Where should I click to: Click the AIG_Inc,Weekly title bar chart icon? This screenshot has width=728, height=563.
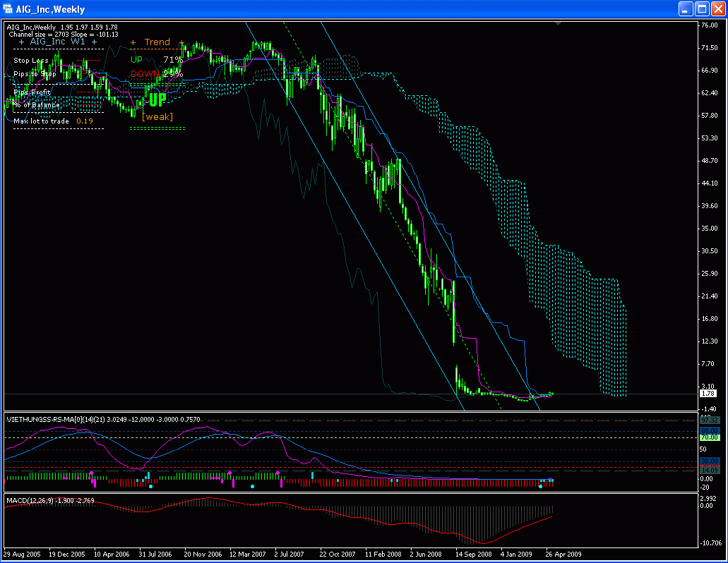click(7, 9)
